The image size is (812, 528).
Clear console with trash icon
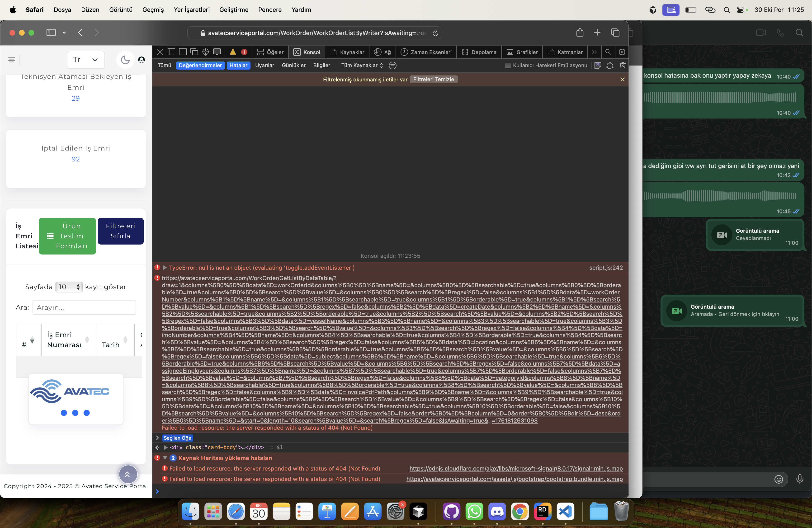(622, 66)
